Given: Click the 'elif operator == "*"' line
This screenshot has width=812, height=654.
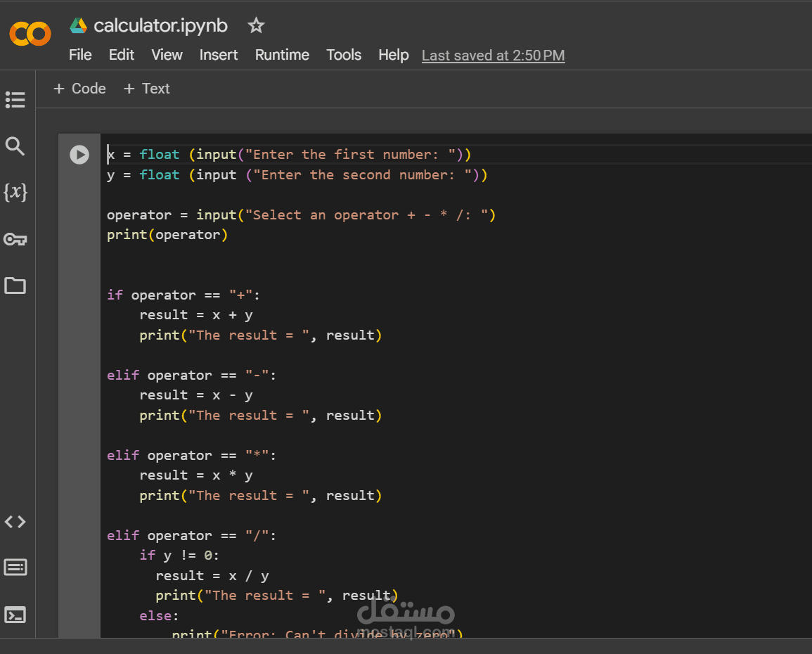Looking at the screenshot, I should pyautogui.click(x=192, y=455).
